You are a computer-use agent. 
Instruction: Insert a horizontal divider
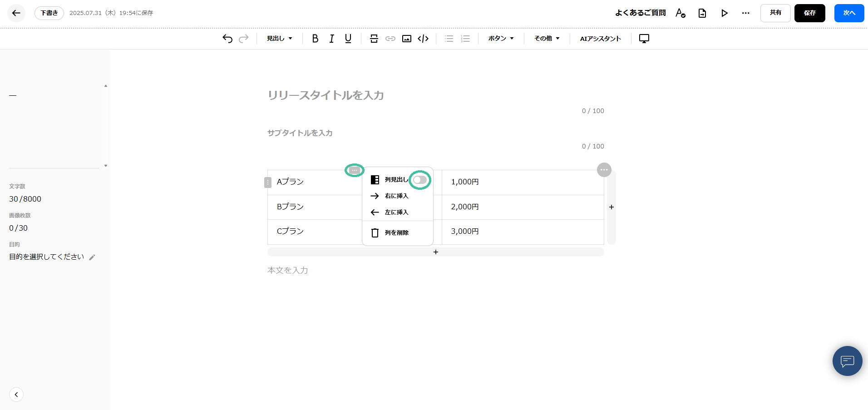click(374, 39)
